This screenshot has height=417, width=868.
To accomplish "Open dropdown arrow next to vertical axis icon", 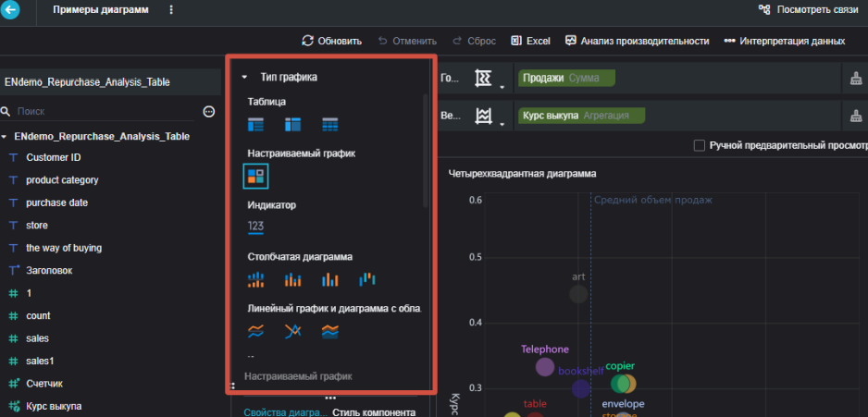I will coord(502,125).
